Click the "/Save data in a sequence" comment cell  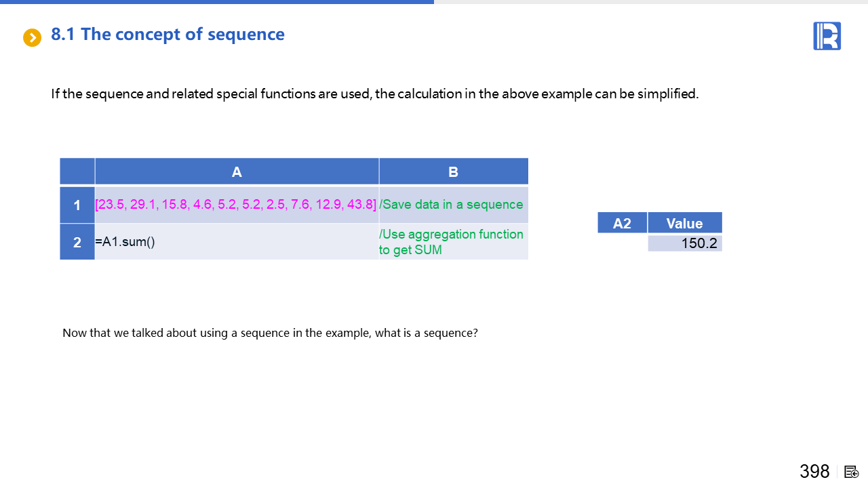click(452, 205)
